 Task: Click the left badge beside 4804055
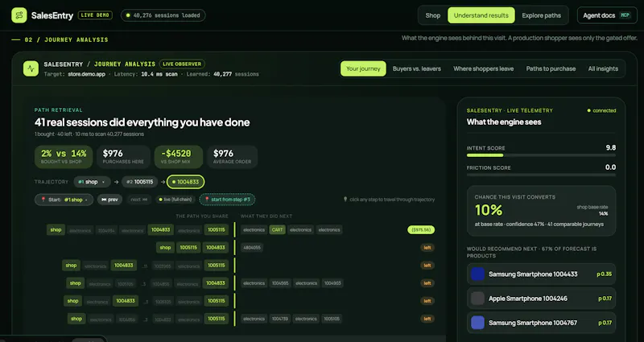pyautogui.click(x=427, y=248)
